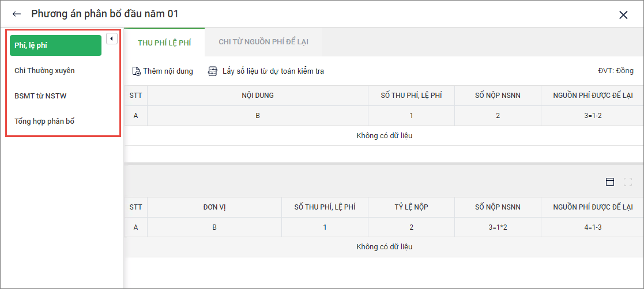Click the SỐ NỘP NSNN header in upper table
Viewport: 644px width, 289px height.
498,96
